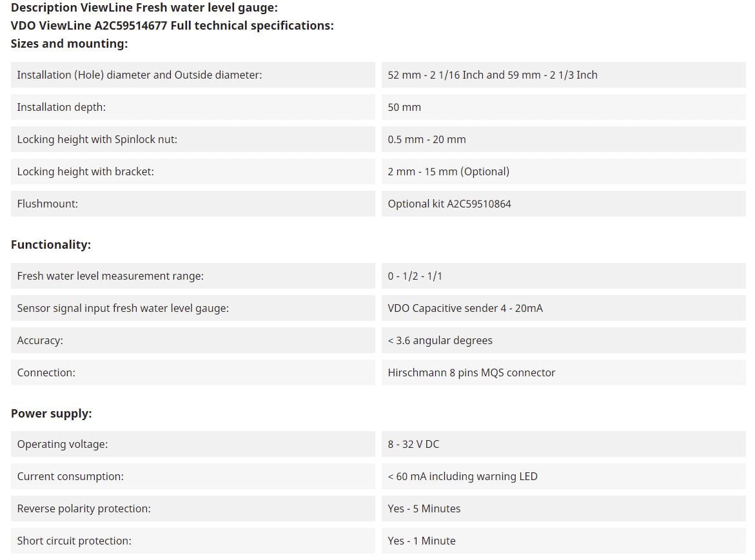Click the "Sizes and mounting:" heading
The image size is (755, 560).
(x=70, y=44)
